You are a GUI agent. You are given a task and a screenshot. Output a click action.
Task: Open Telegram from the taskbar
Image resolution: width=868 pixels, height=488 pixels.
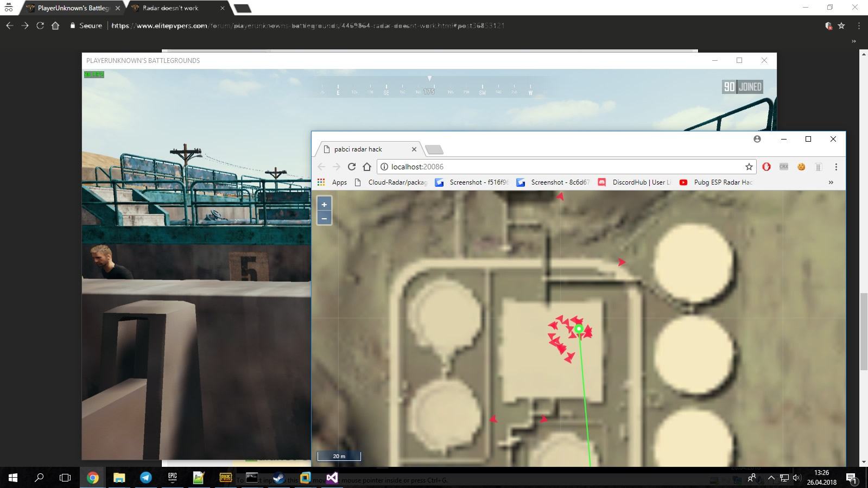point(146,478)
